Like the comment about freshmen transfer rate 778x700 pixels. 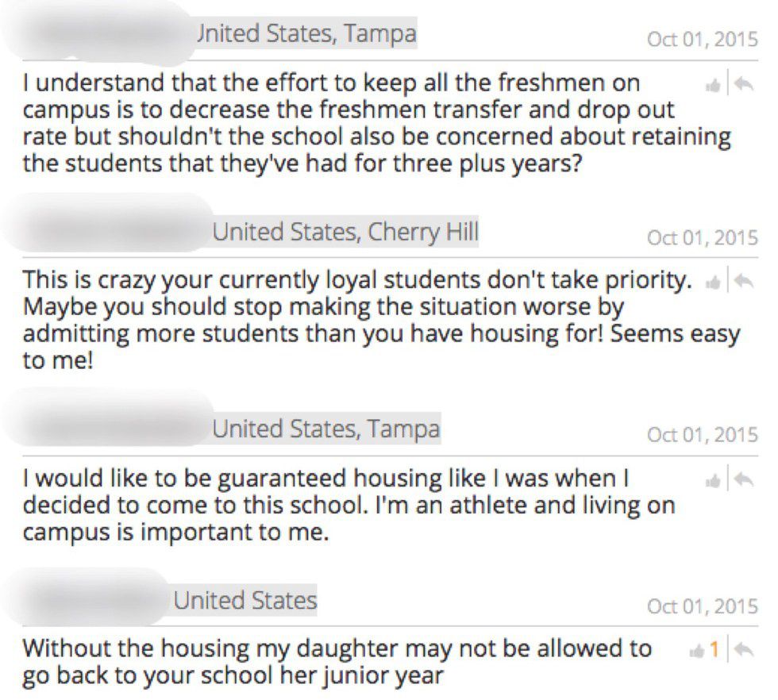[x=712, y=84]
